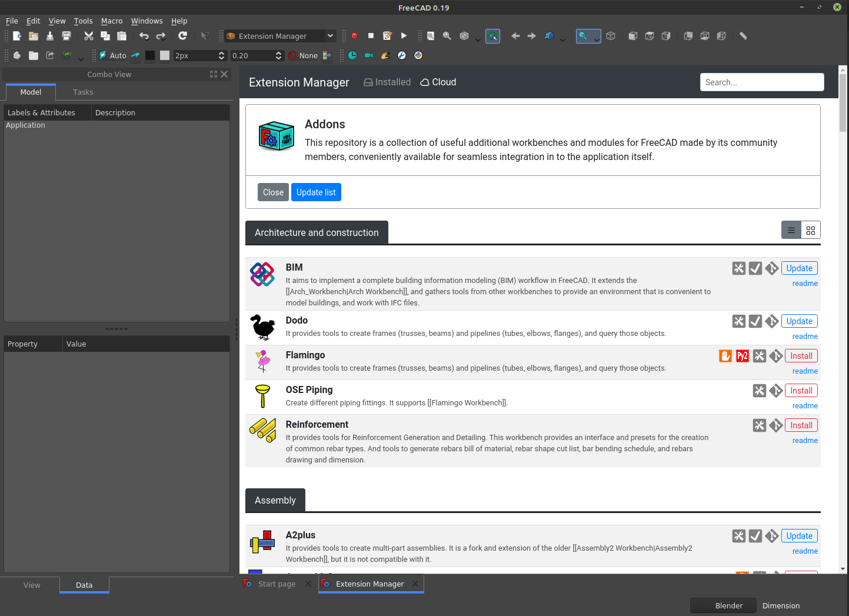The width and height of the screenshot is (849, 616).
Task: Select the Redo arrow icon
Action: [161, 36]
